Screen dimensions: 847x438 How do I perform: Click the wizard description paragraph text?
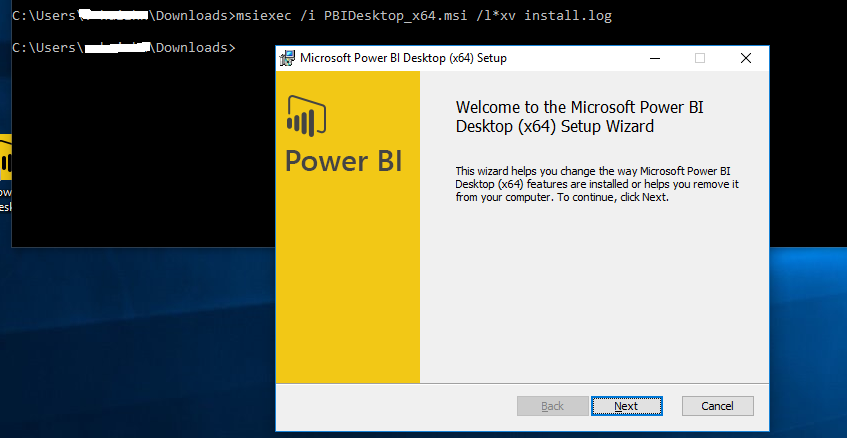click(597, 184)
